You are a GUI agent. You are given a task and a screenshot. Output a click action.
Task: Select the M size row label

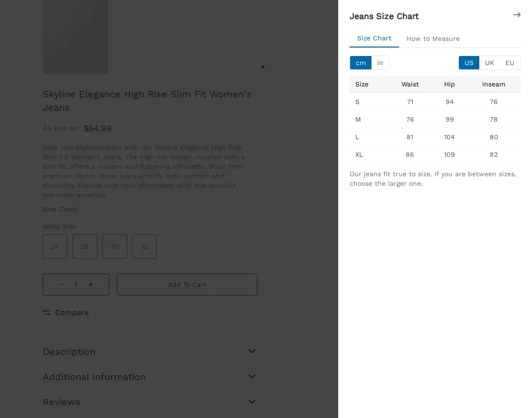(x=358, y=119)
